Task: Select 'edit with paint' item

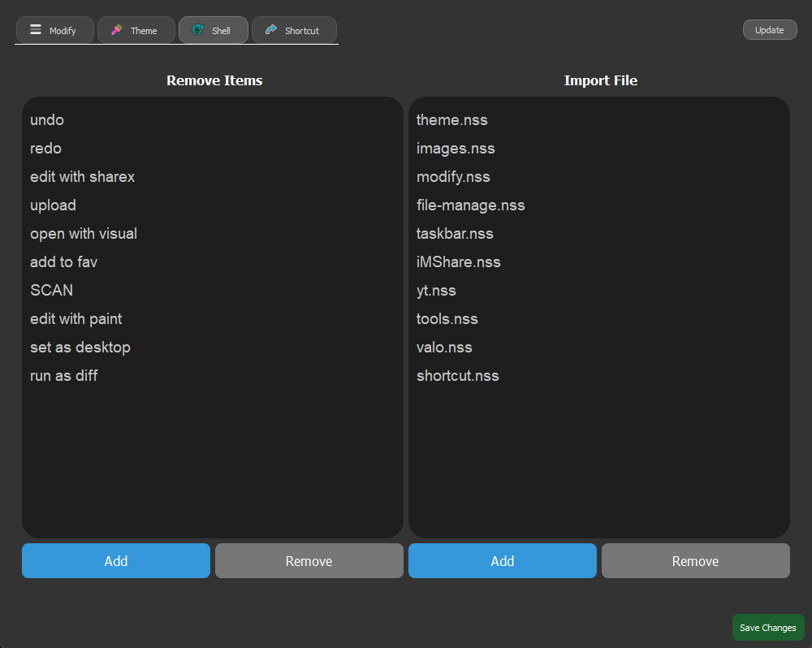Action: 213,319
